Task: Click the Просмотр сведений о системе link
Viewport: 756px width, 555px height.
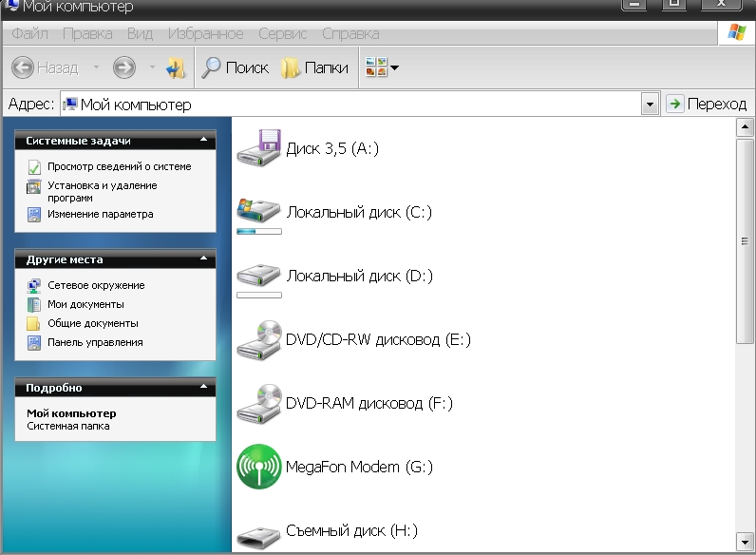Action: click(x=119, y=166)
